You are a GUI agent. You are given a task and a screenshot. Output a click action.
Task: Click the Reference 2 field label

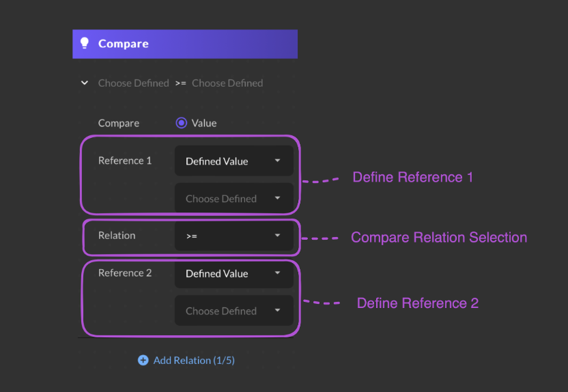tap(125, 272)
